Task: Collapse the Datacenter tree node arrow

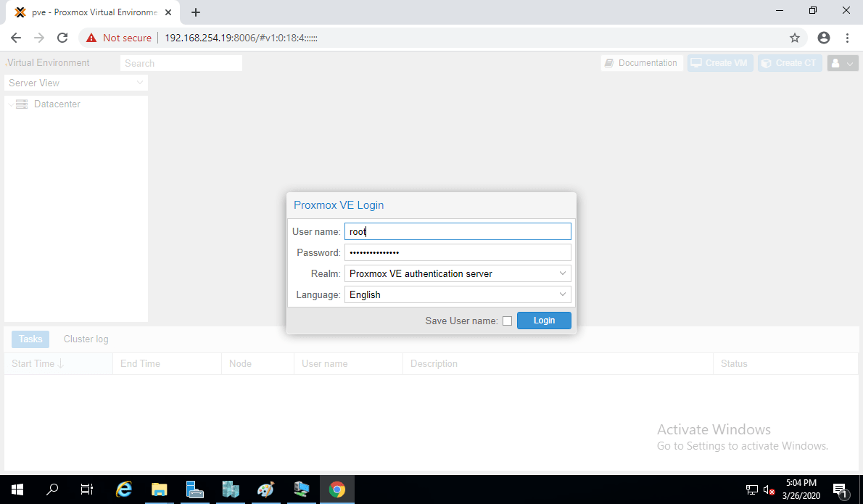Action: (x=11, y=104)
